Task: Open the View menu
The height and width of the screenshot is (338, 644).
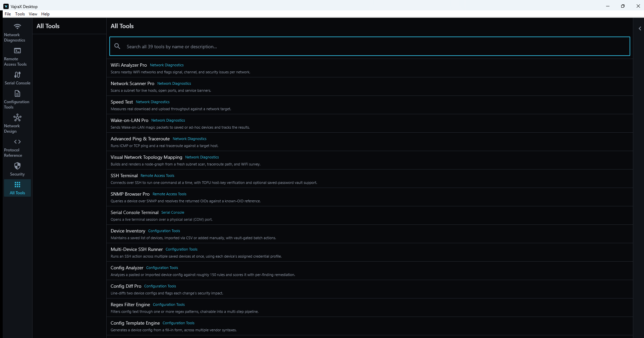Action: pos(33,14)
